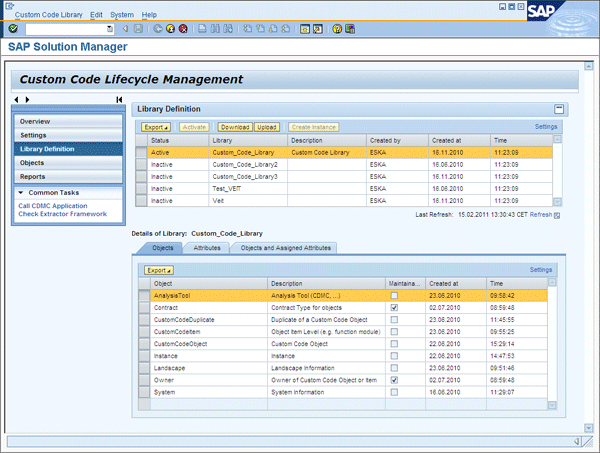Click library table scrollbar down arrow
Screen dimensions: 600x453
tap(558, 201)
